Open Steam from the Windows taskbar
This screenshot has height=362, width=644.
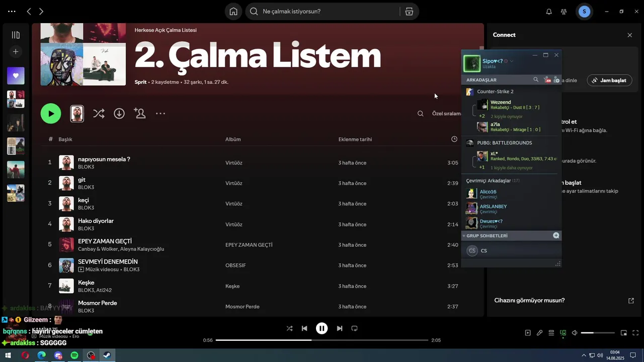[107, 355]
